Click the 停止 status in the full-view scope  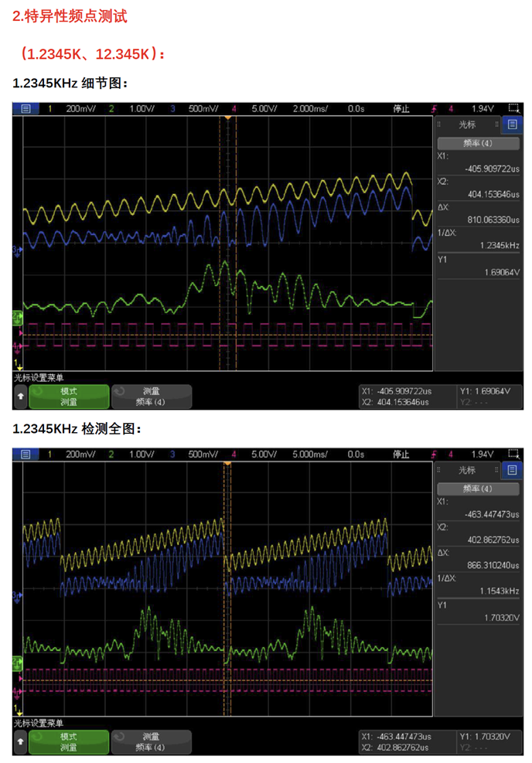(x=401, y=454)
